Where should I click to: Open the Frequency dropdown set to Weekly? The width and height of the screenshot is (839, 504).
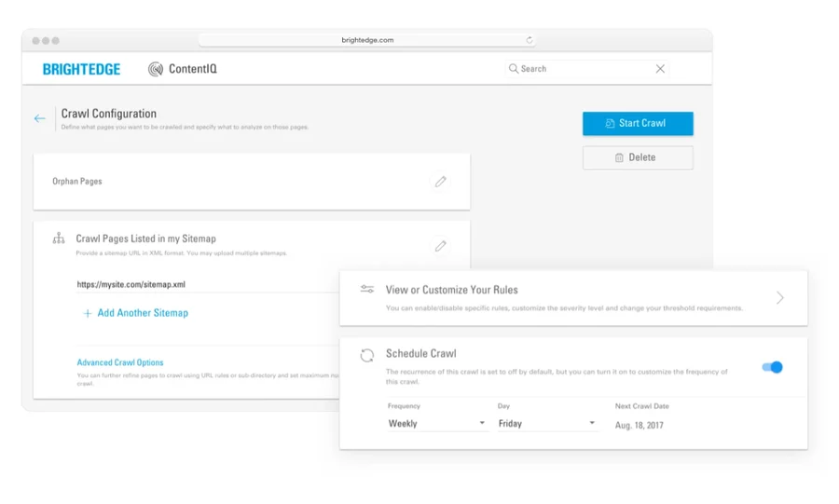[x=437, y=423]
